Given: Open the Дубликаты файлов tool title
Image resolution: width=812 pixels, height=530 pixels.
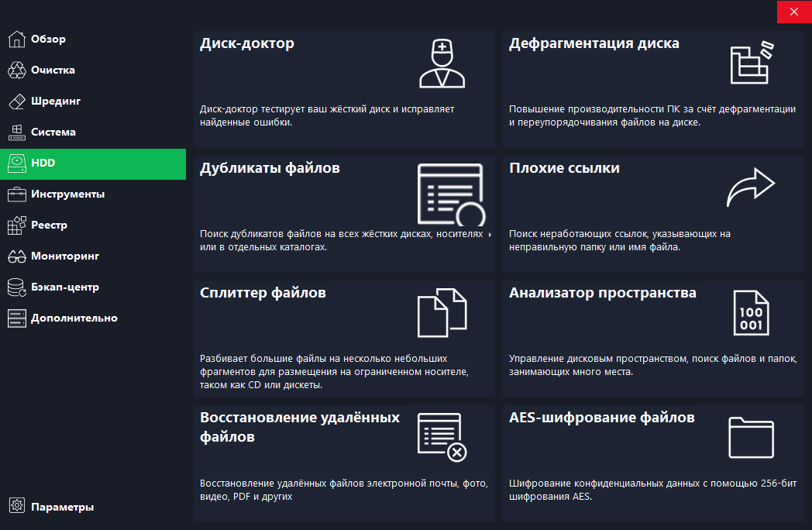Looking at the screenshot, I should click(x=270, y=168).
